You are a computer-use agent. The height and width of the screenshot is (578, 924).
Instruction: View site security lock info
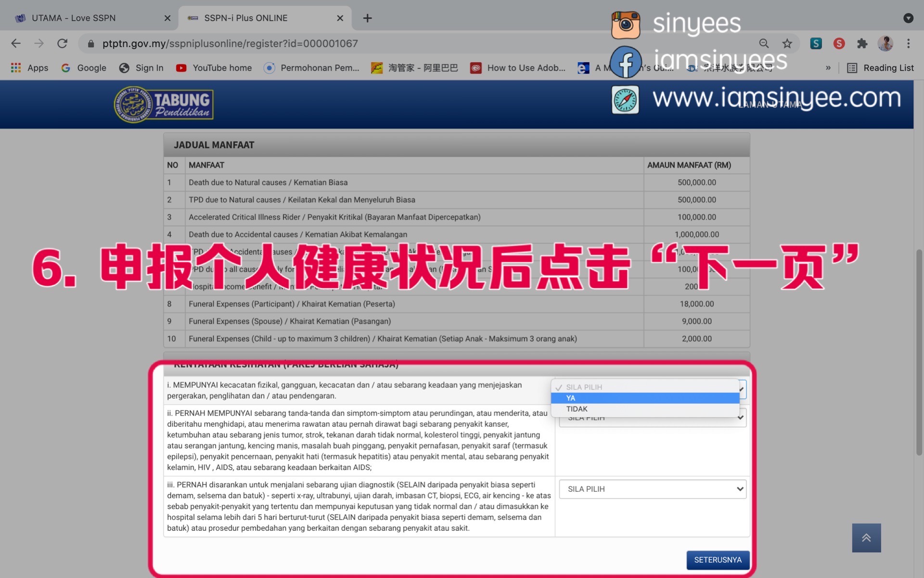[90, 43]
